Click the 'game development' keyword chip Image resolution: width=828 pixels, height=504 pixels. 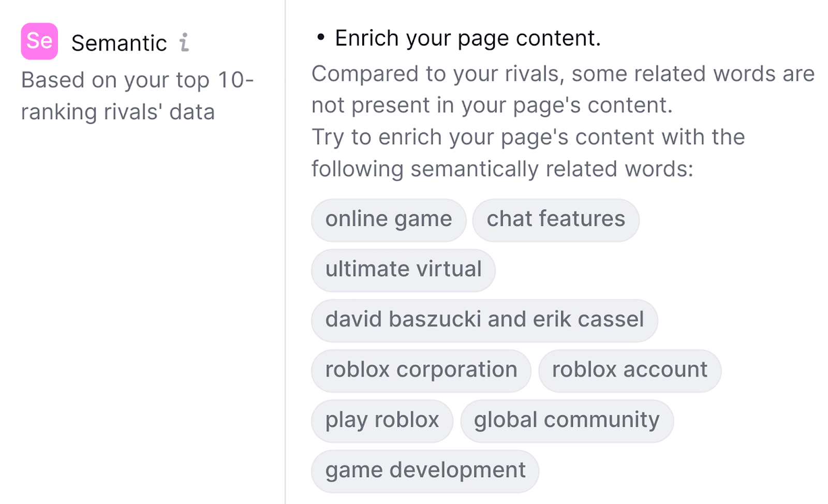click(x=425, y=470)
